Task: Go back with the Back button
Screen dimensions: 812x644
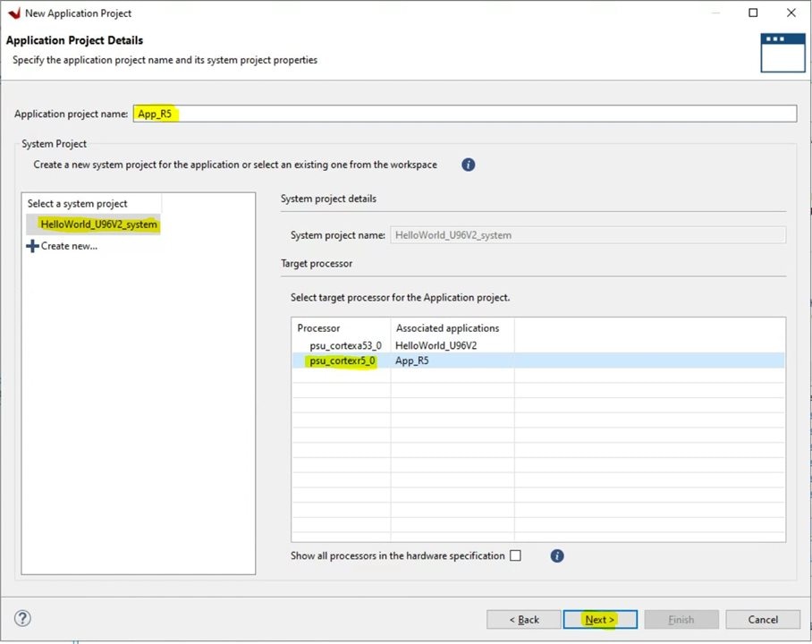Action: pos(523,619)
